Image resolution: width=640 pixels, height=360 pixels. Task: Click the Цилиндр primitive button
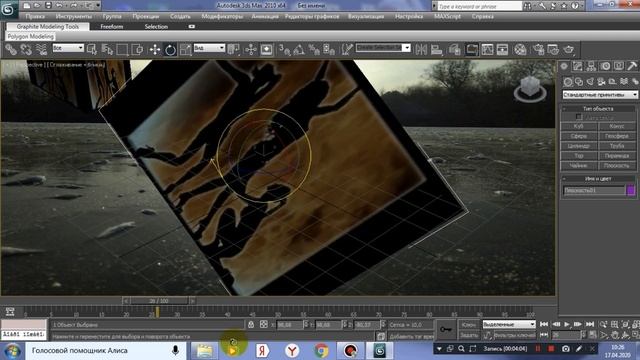point(579,146)
